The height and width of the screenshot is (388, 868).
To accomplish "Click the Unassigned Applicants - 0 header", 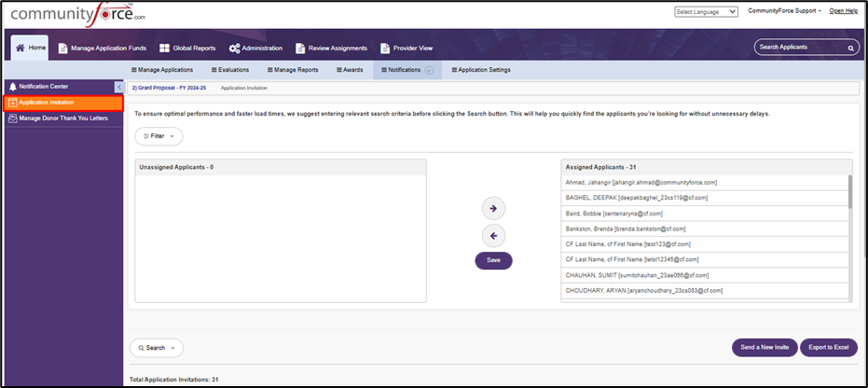I will [281, 167].
